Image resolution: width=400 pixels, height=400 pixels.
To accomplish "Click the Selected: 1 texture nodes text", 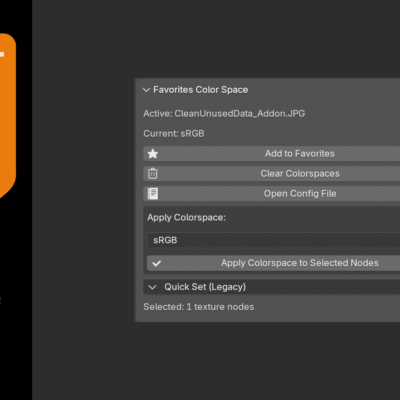I will coord(199,307).
